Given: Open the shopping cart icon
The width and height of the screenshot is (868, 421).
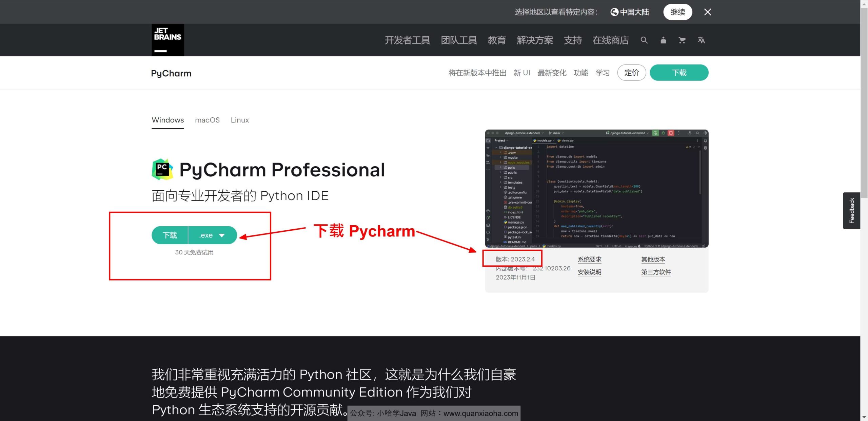Looking at the screenshot, I should (x=682, y=40).
